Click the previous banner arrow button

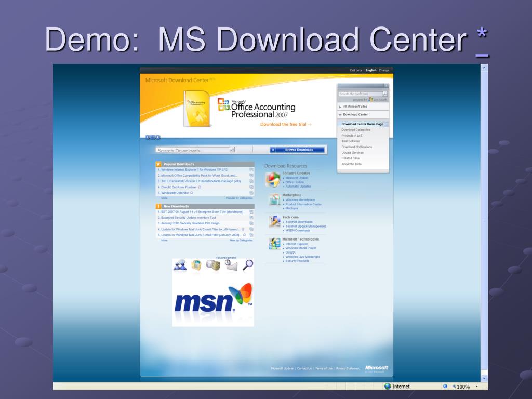(148, 137)
